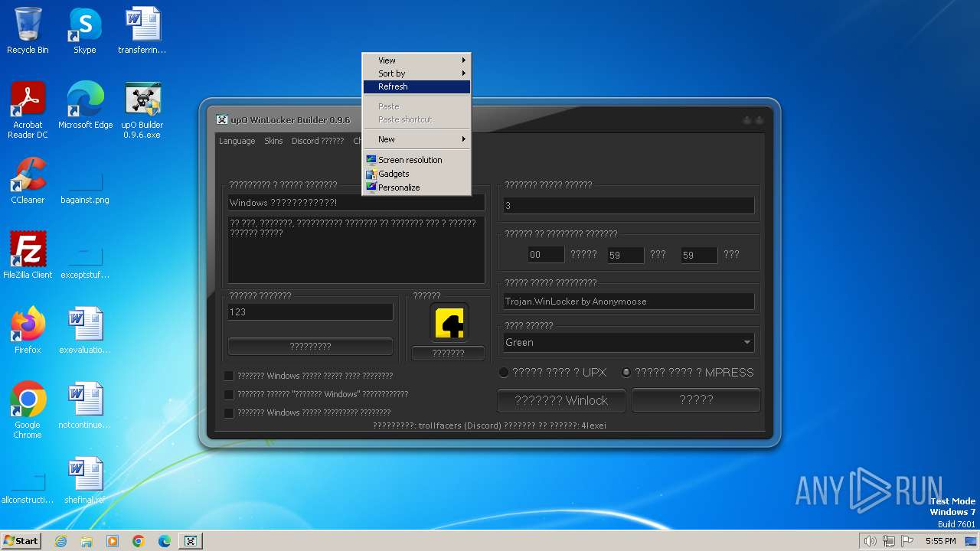Open the Microsoft Edge desktop shortcut
980x551 pixels.
(85, 106)
